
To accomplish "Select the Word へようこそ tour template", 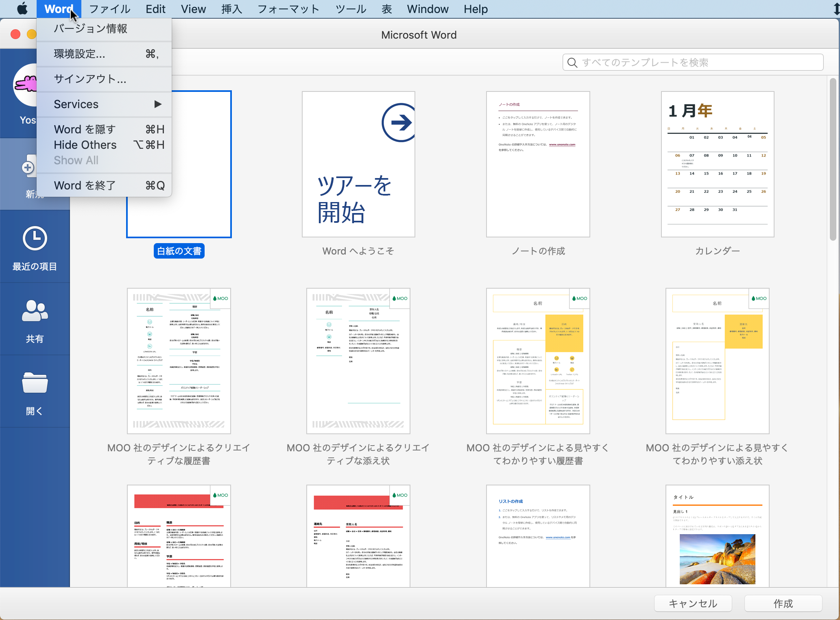I will pyautogui.click(x=358, y=164).
